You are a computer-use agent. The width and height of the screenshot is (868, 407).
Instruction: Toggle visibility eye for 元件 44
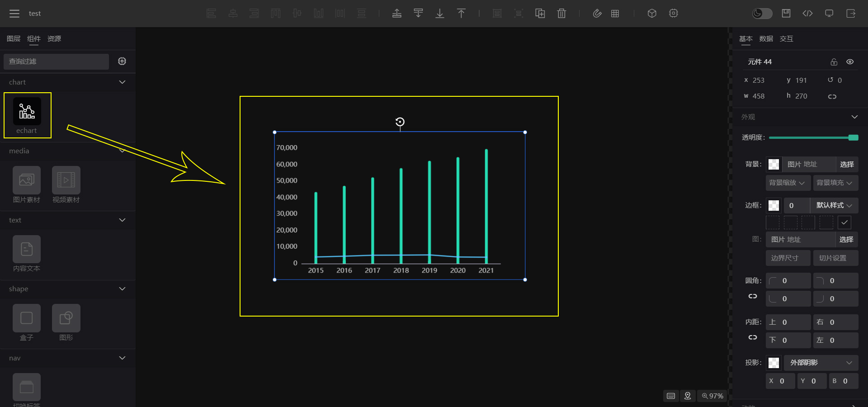click(850, 62)
